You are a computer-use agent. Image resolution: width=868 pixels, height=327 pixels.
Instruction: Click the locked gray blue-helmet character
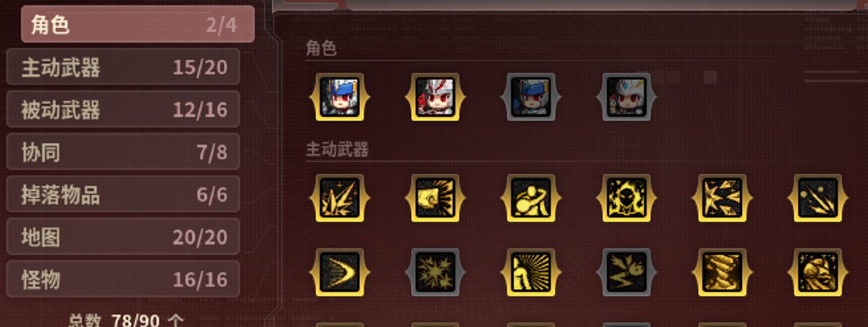point(531,97)
